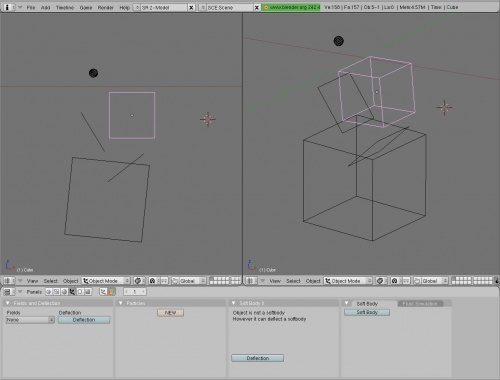Collapse the Particles panel
The height and width of the screenshot is (380, 500).
121,303
